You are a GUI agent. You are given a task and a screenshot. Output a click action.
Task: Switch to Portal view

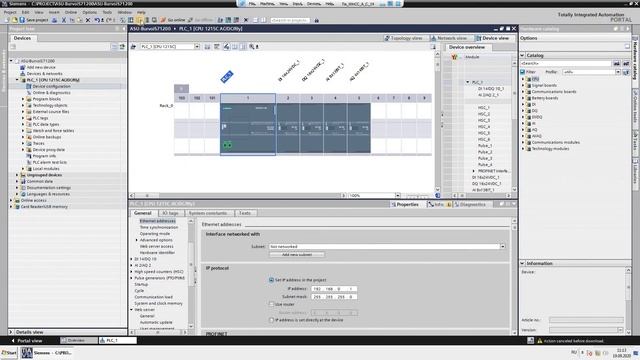[x=27, y=340]
